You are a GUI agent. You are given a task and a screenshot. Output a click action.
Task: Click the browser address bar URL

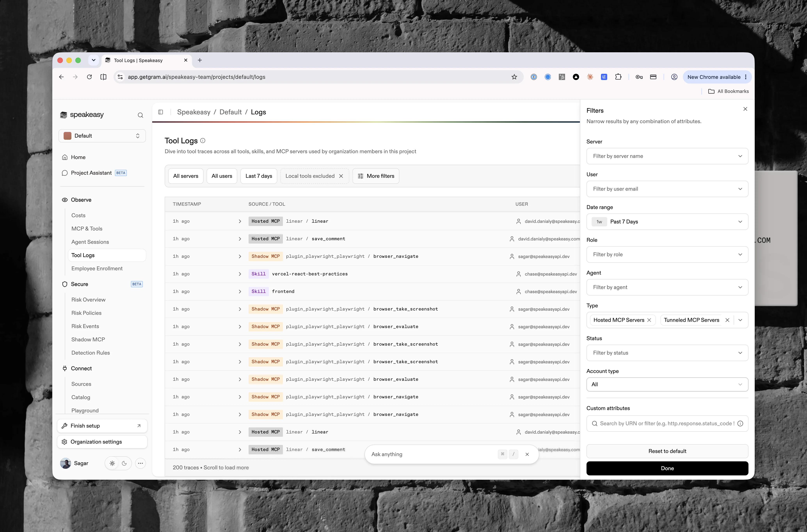pyautogui.click(x=196, y=77)
